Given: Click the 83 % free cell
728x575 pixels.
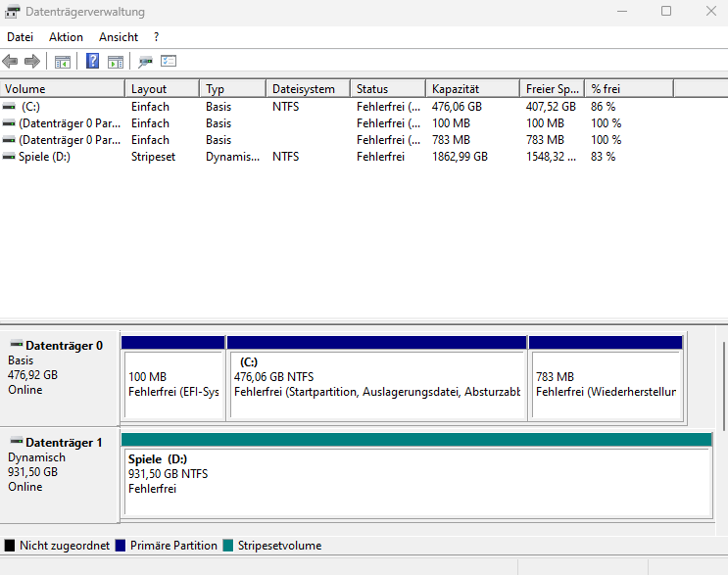Looking at the screenshot, I should pos(603,157).
